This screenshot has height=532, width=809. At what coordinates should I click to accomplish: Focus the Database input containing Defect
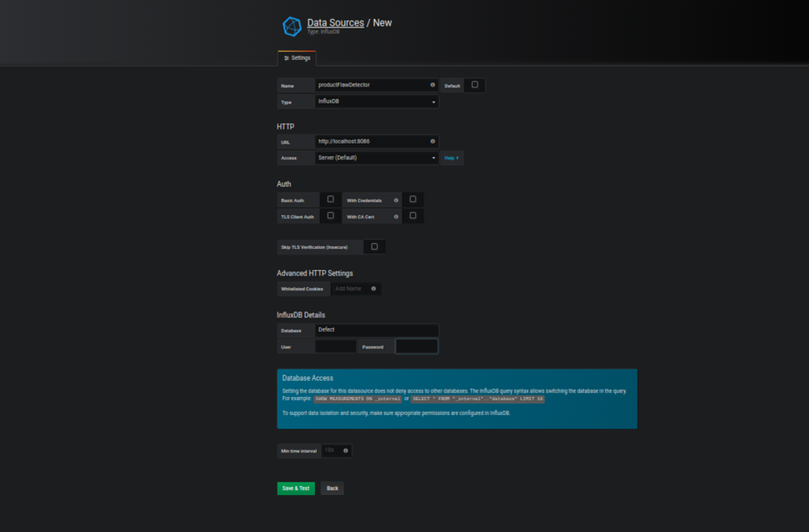377,330
